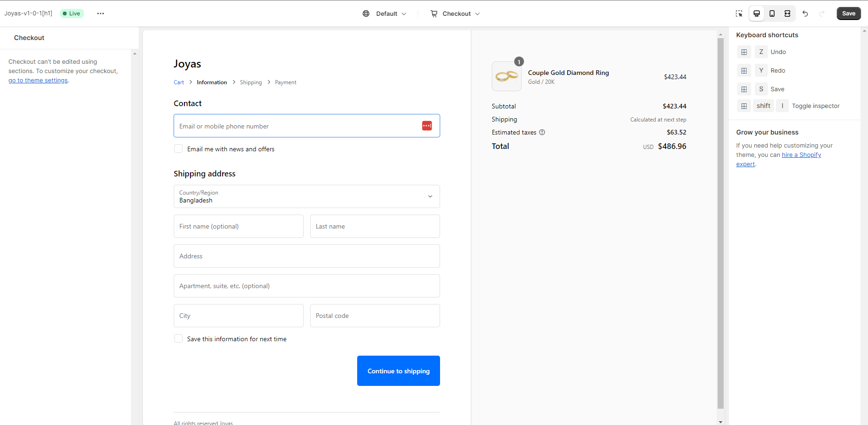Click the Live status badge

(x=72, y=13)
